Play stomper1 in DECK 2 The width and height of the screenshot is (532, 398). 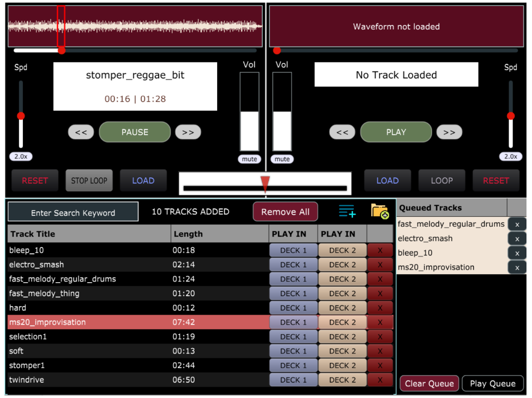tap(342, 366)
